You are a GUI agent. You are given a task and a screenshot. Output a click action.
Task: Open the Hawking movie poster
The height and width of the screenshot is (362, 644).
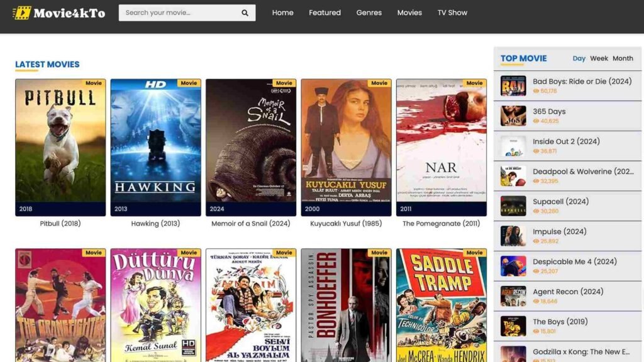(x=155, y=147)
